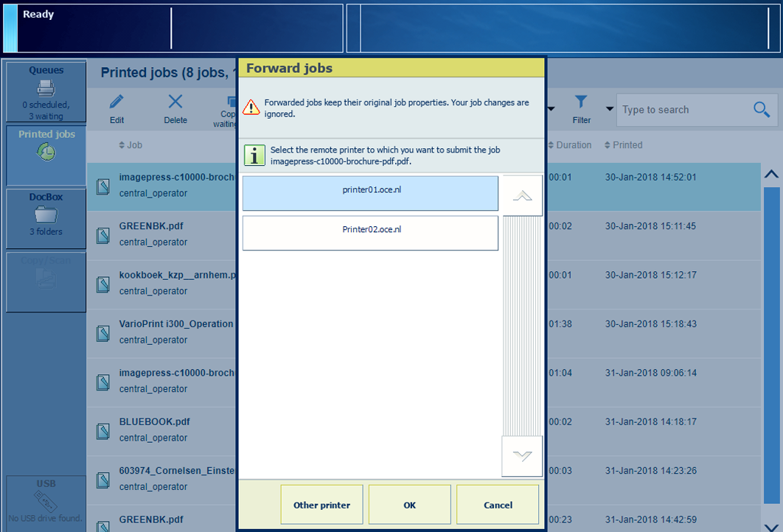Open the Filter dropdown arrow
This screenshot has height=532, width=783.
(610, 110)
